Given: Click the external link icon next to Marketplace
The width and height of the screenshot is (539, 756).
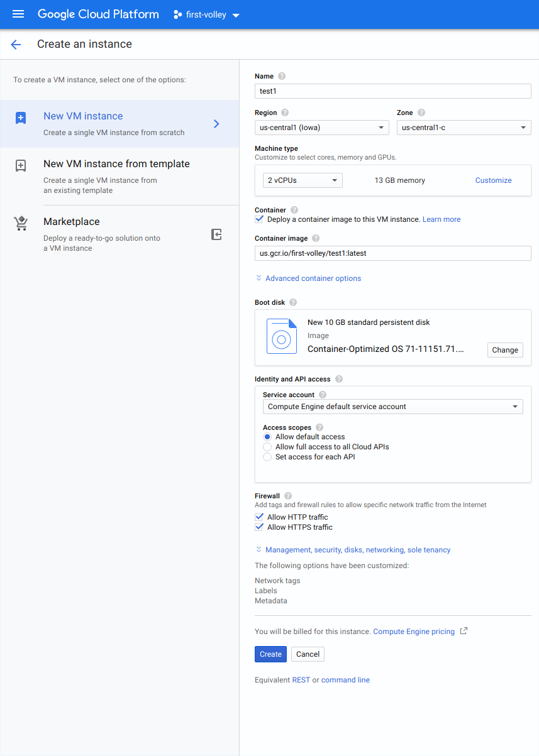Looking at the screenshot, I should click(x=216, y=234).
